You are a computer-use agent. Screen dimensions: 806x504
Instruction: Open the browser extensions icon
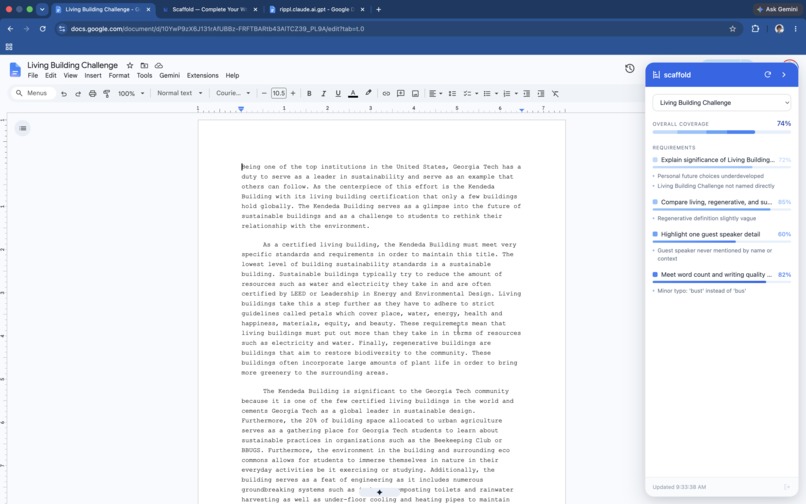coord(755,29)
